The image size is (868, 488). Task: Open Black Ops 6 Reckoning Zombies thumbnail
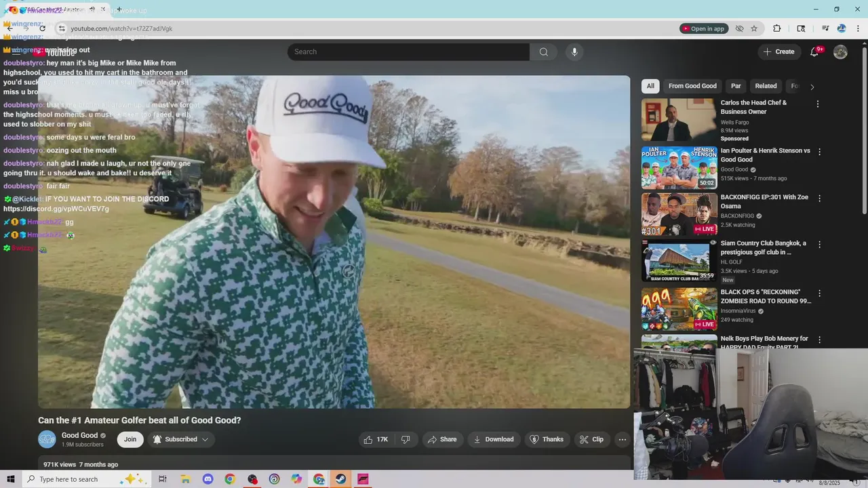[679, 308]
